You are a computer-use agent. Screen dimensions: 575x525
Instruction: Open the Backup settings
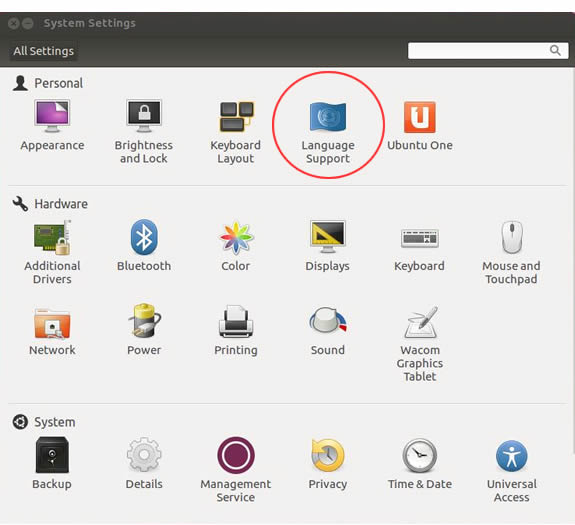click(52, 463)
